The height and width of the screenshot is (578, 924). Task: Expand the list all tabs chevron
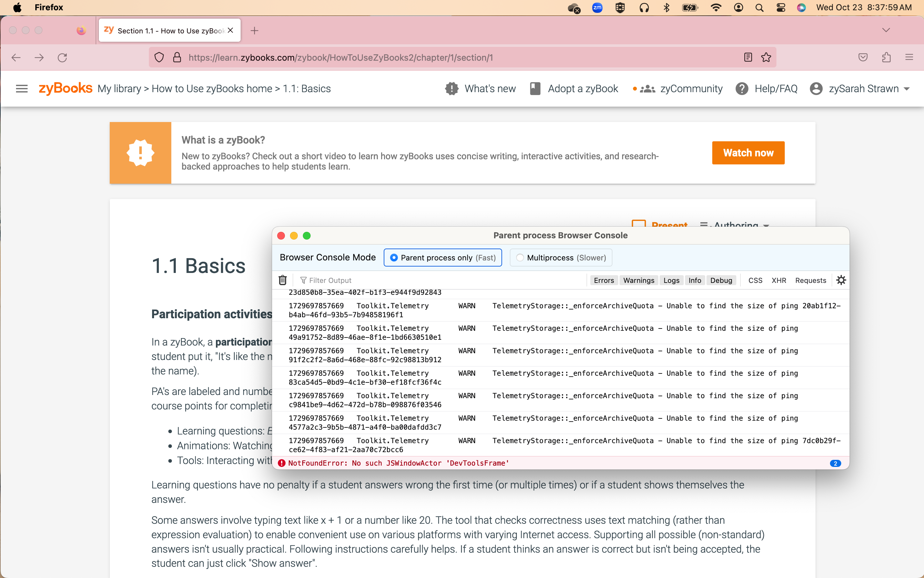click(x=886, y=30)
